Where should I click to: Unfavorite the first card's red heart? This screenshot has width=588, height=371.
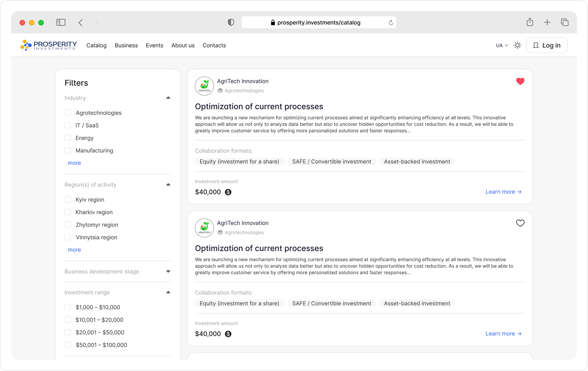520,81
